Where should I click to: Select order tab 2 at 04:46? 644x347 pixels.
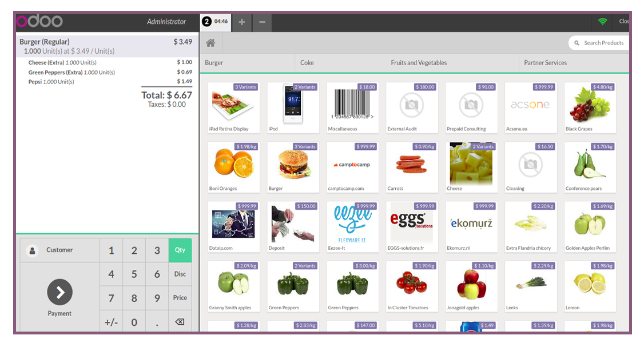215,22
